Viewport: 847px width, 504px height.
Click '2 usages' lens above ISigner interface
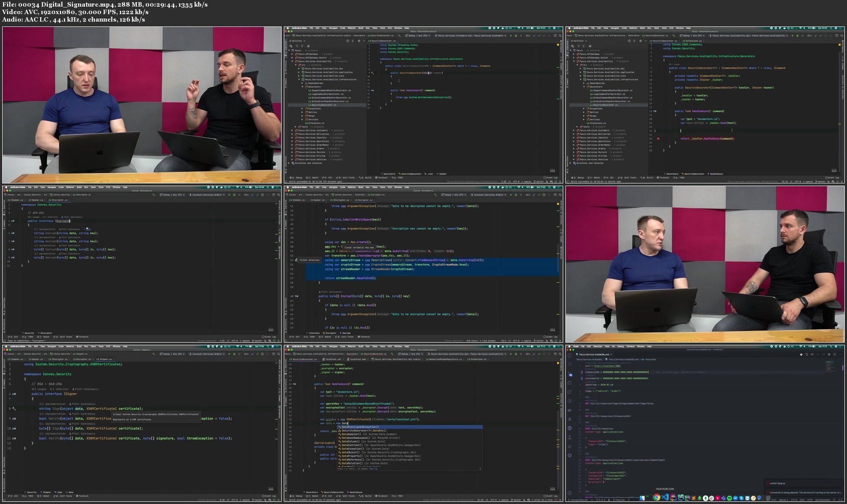tap(39, 389)
